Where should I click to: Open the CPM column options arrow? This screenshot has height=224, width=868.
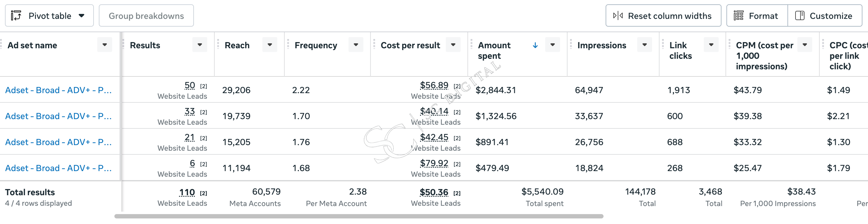pos(805,45)
